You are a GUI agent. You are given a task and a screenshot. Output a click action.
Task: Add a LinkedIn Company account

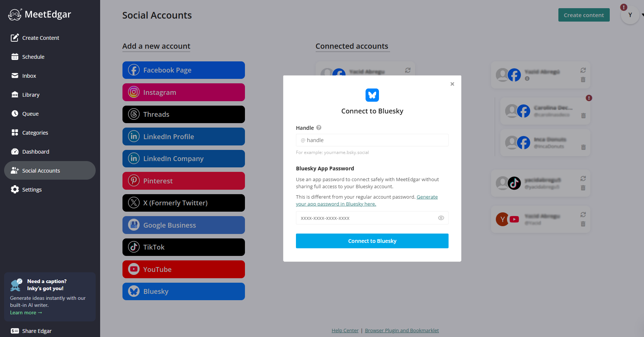[x=184, y=158]
